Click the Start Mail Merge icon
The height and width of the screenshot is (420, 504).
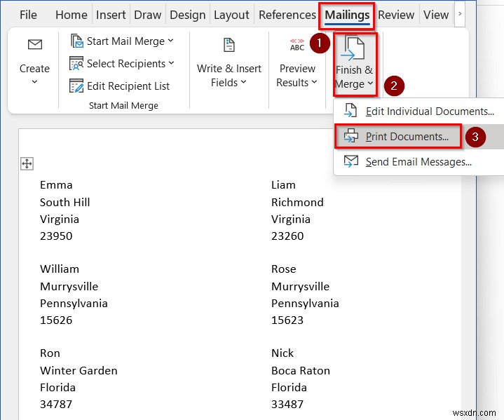77,41
